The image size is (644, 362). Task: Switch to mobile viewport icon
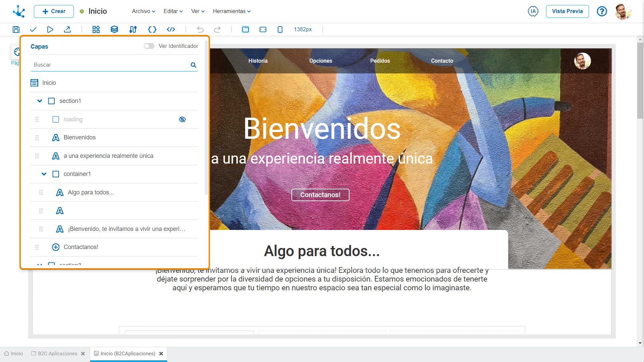pos(280,29)
